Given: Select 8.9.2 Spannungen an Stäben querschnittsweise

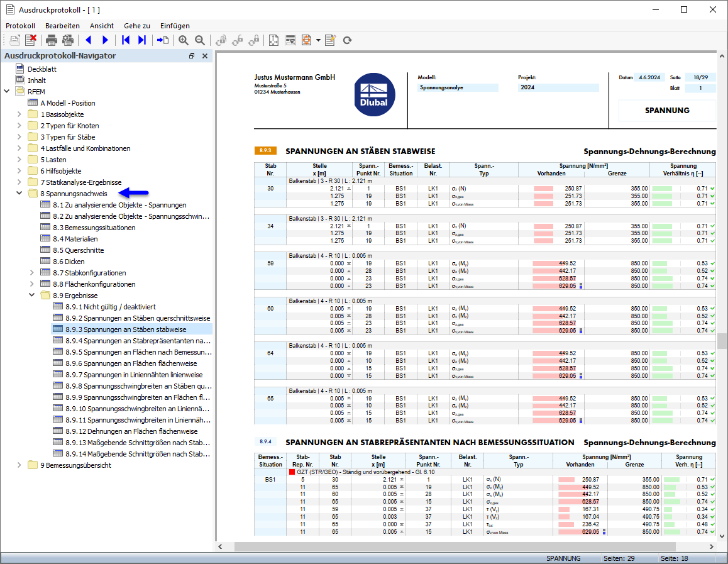Looking at the screenshot, I should pos(138,318).
